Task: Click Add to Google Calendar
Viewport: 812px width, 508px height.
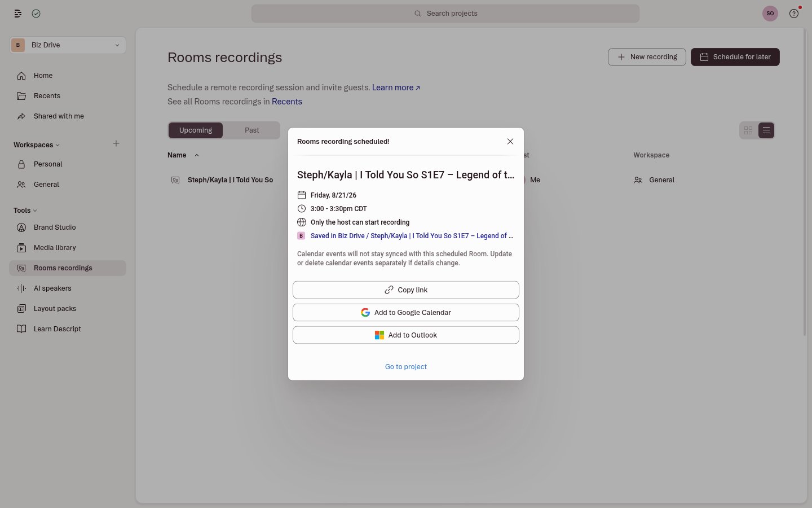Action: point(406,313)
